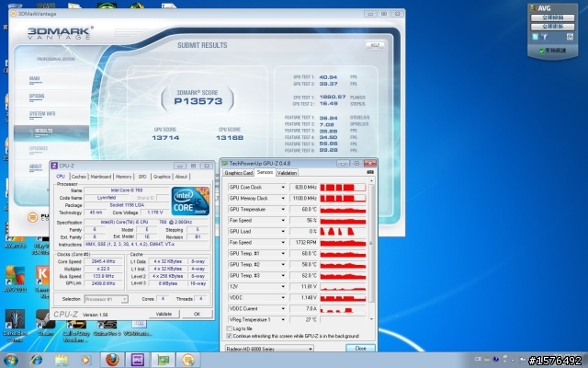Open Caches tab in CPU-Z
Screen dimensions: 588x368
79,177
